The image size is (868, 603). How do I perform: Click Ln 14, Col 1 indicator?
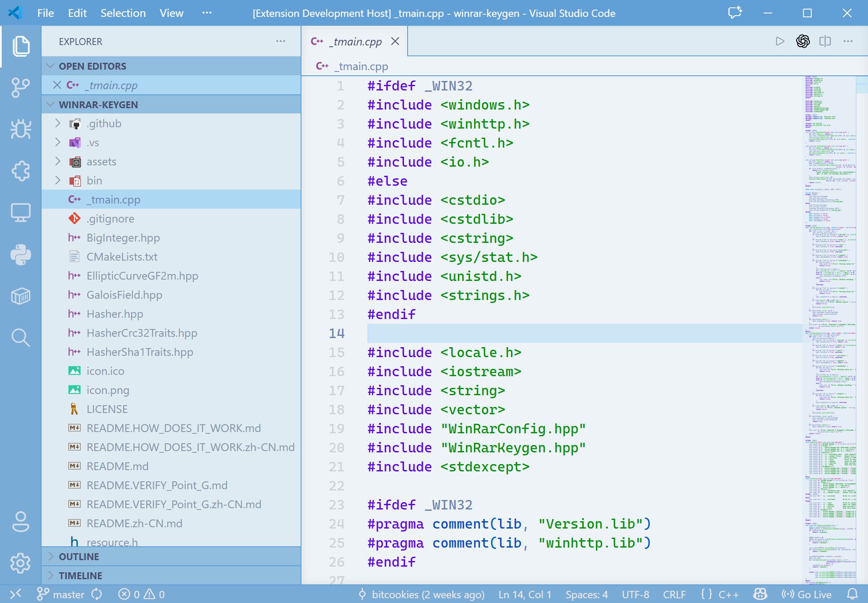(525, 594)
